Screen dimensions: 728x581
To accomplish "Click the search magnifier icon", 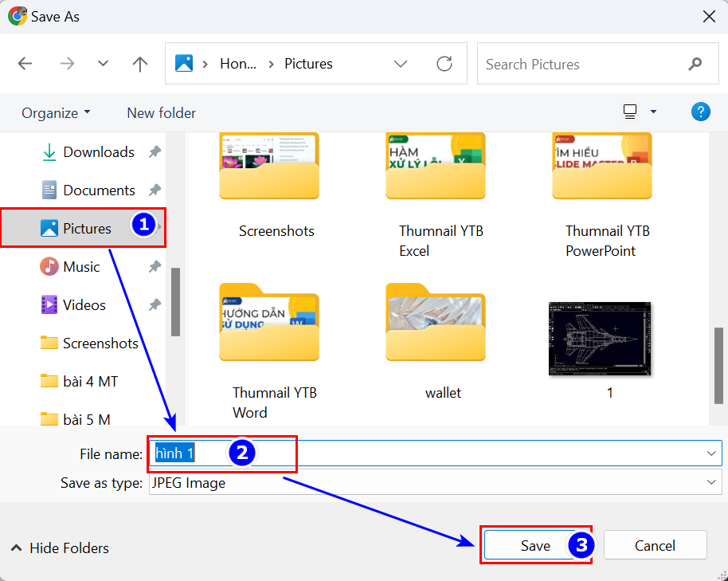I will 695,64.
